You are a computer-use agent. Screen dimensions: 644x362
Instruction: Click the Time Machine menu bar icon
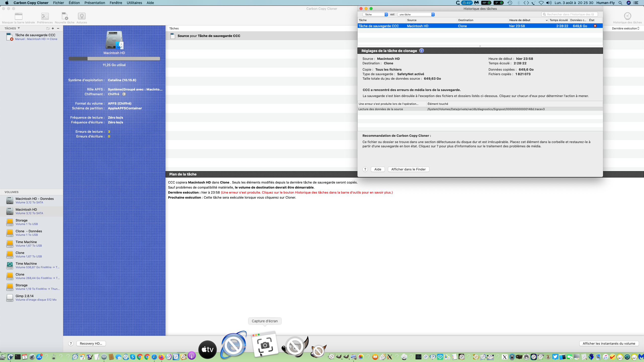(x=510, y=3)
